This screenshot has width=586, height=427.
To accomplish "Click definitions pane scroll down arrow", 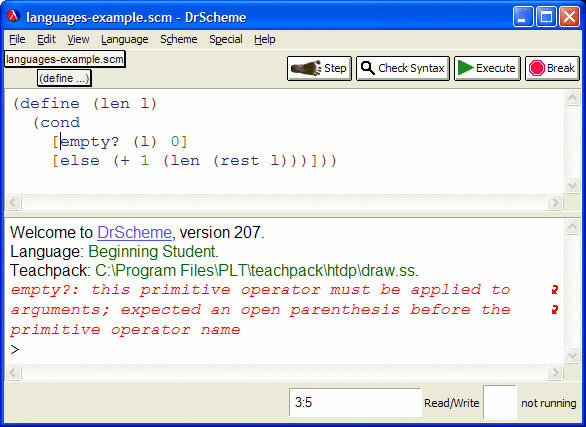I will point(572,185).
